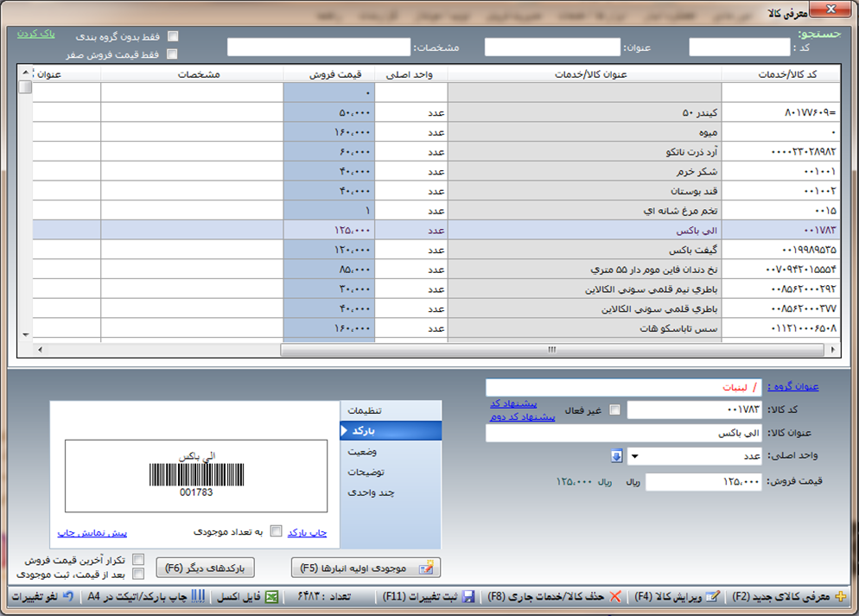Click the barcode print on A4 icon

198,597
